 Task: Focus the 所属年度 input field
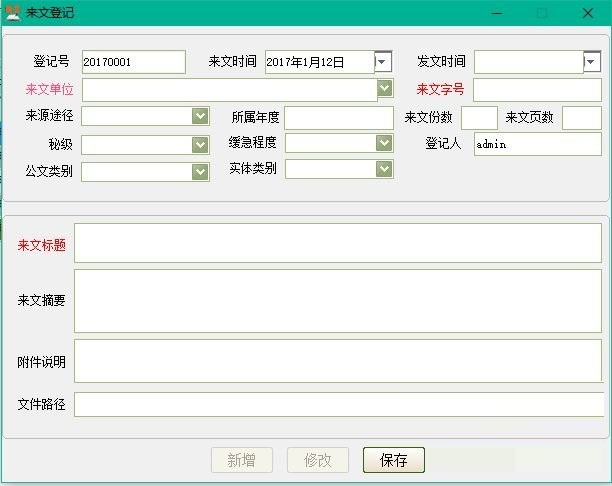[339, 117]
